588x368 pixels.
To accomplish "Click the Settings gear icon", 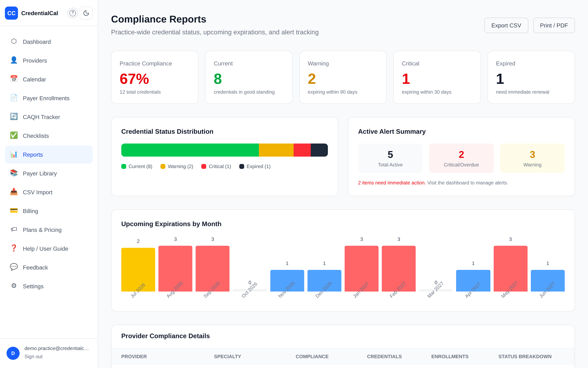I will [14, 286].
